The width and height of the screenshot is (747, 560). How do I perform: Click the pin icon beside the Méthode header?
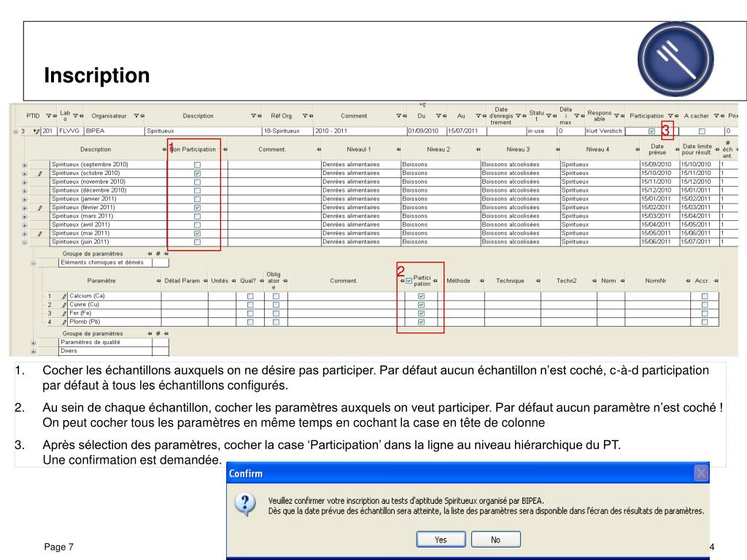(481, 281)
